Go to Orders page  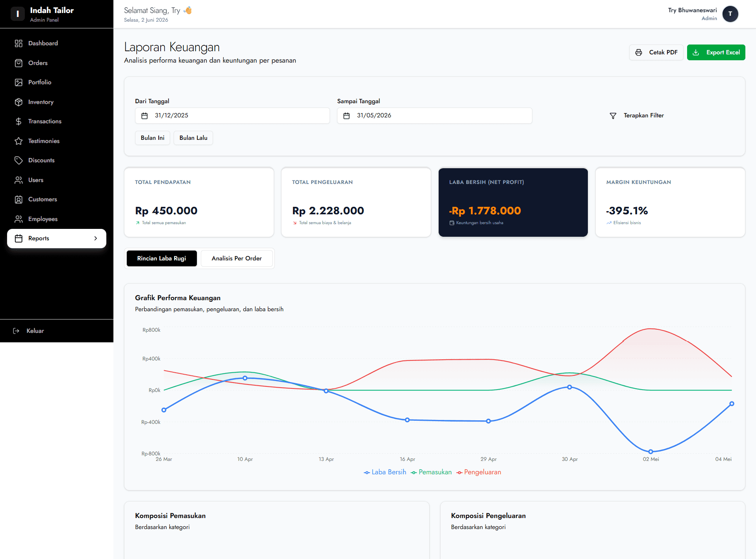tap(57, 63)
